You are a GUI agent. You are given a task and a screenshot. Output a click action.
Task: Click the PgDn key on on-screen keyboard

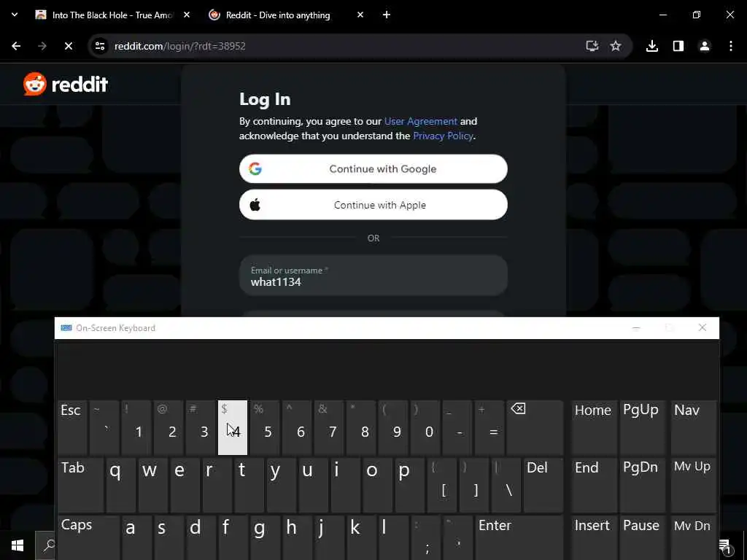tap(642, 485)
